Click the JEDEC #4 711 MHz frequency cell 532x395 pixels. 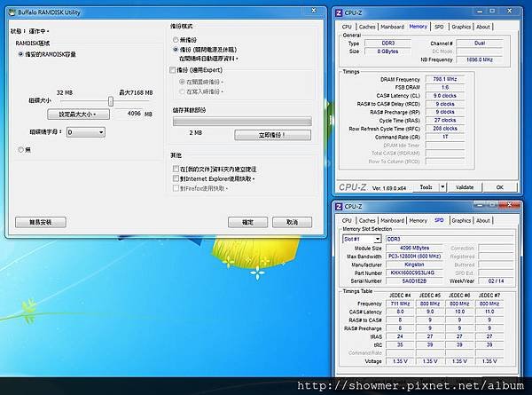[401, 304]
